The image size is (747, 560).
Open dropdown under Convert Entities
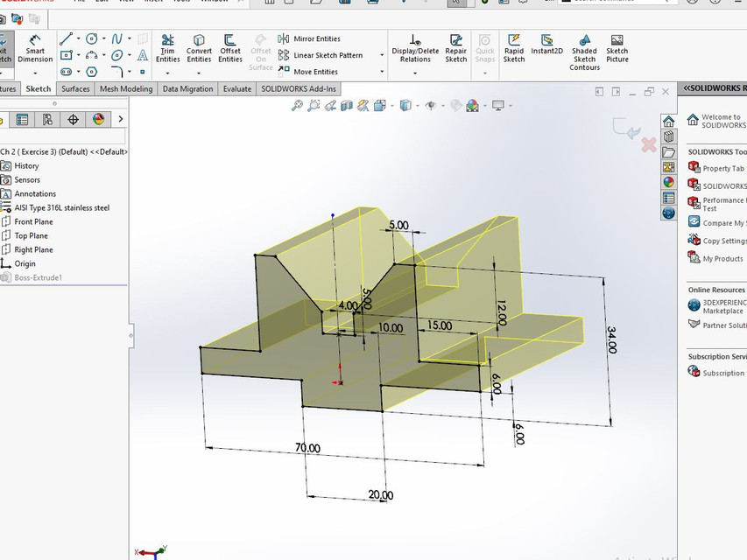point(199,73)
